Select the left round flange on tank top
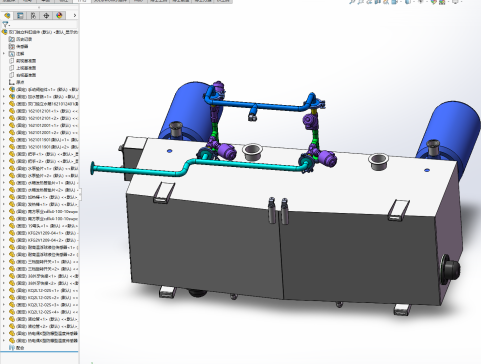This screenshot has height=364, width=481. [251, 151]
